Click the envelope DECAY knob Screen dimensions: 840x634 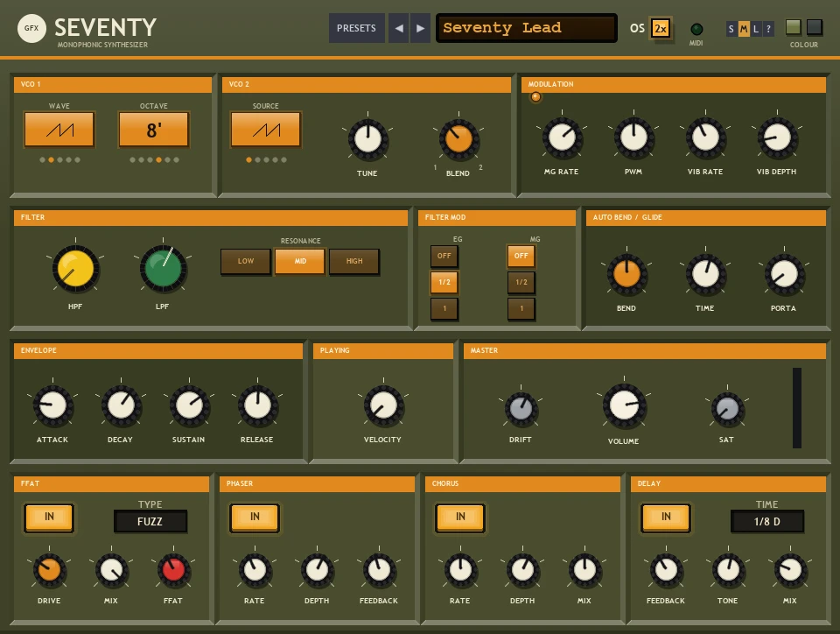[x=121, y=405]
